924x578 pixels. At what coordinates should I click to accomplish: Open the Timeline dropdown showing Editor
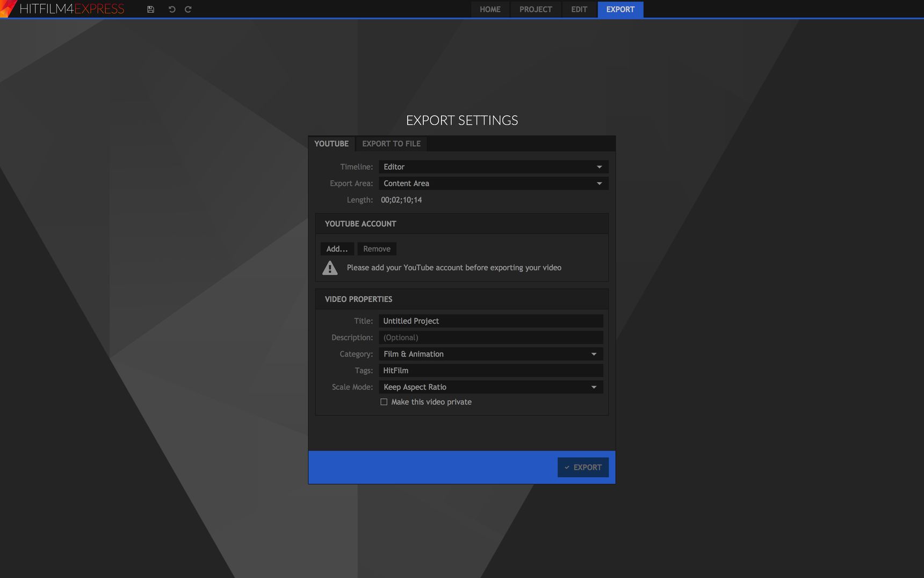[494, 167]
